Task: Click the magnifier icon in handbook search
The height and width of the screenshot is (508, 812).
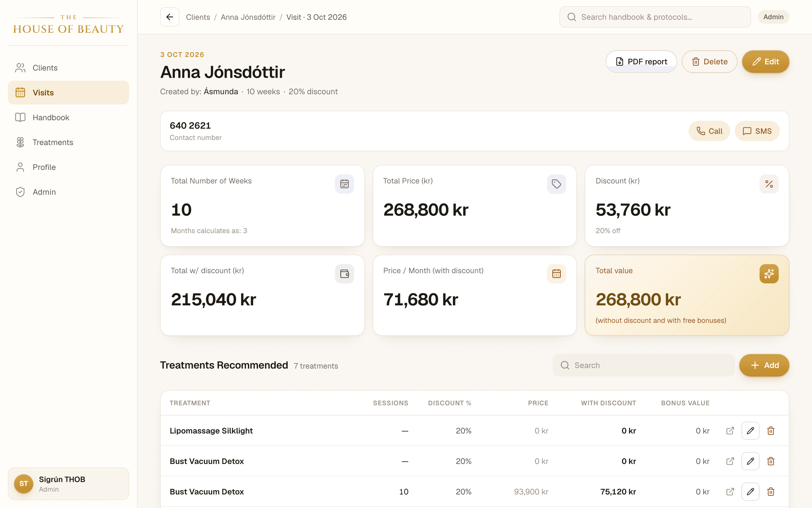Action: coord(572,17)
